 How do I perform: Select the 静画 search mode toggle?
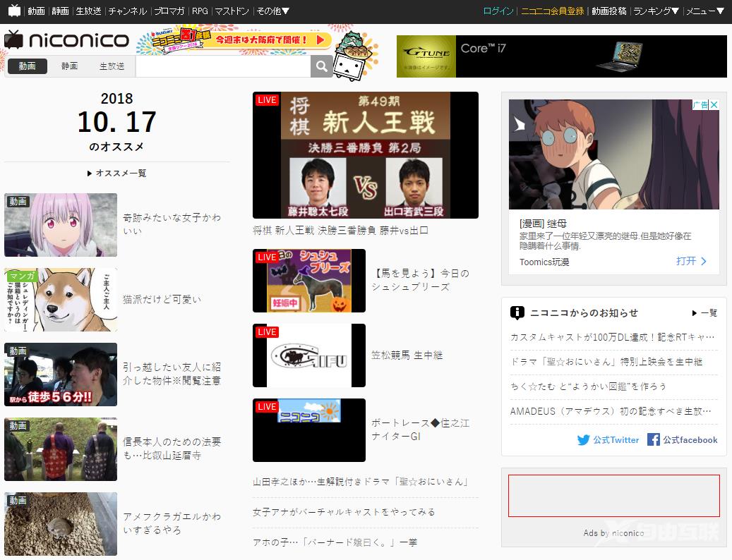[x=70, y=66]
